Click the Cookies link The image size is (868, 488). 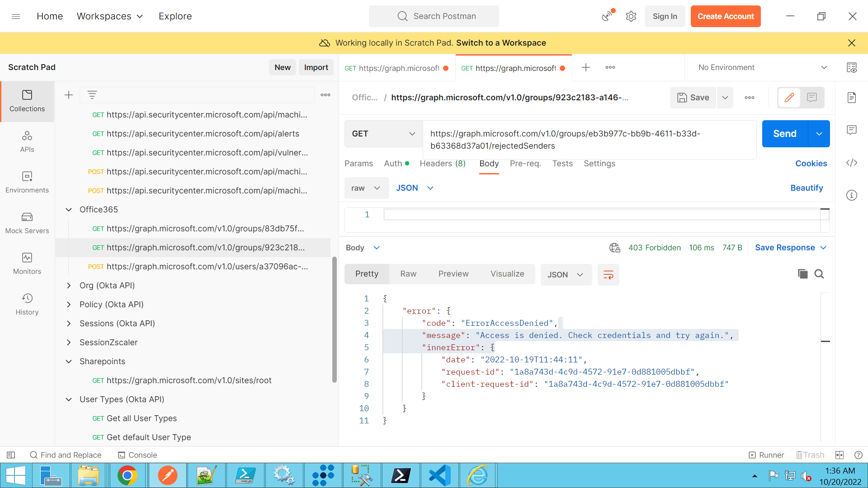click(811, 164)
